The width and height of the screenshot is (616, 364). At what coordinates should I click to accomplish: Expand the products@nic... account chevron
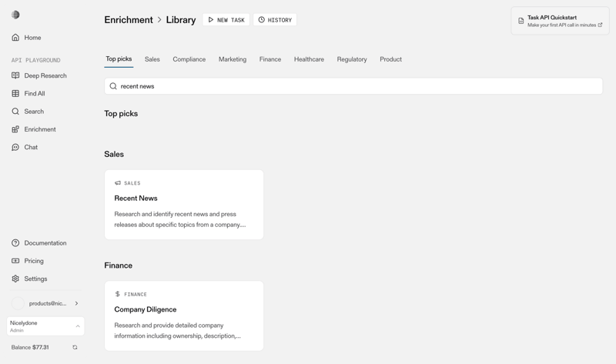pyautogui.click(x=76, y=303)
